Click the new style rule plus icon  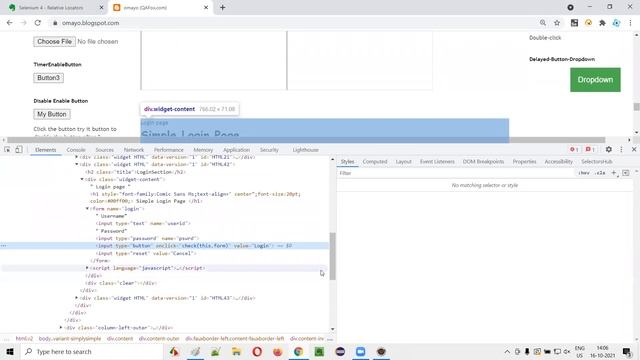coord(613,173)
